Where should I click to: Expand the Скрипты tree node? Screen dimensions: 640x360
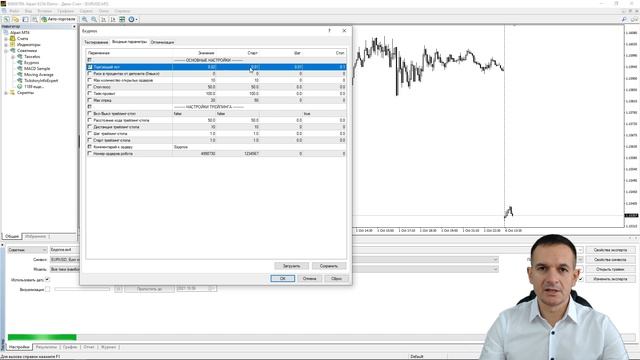click(6, 93)
